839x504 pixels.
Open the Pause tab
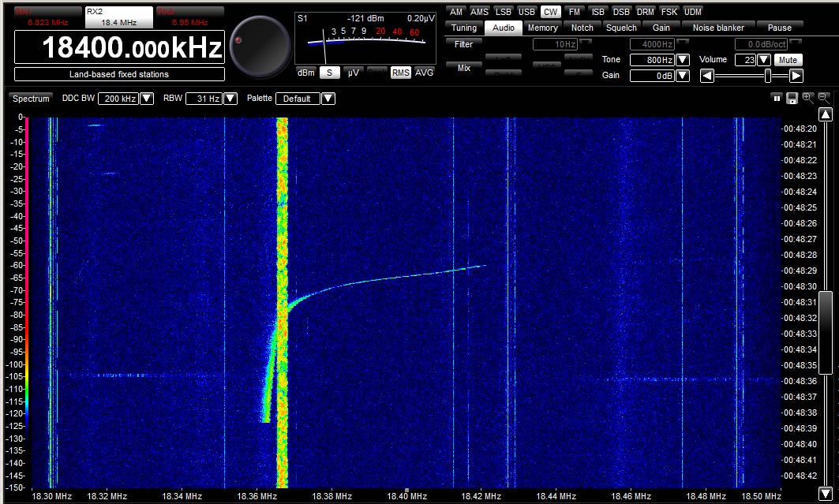click(x=780, y=28)
